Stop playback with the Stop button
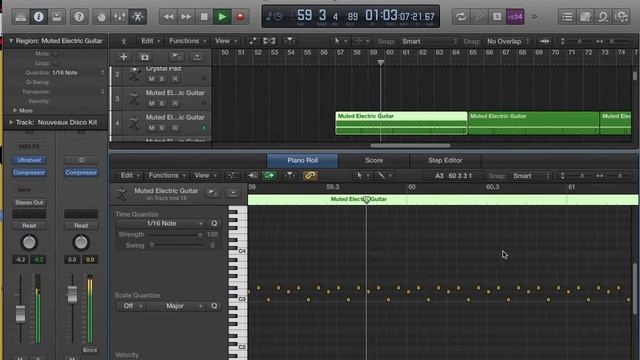This screenshot has width=640, height=360. pyautogui.click(x=204, y=17)
